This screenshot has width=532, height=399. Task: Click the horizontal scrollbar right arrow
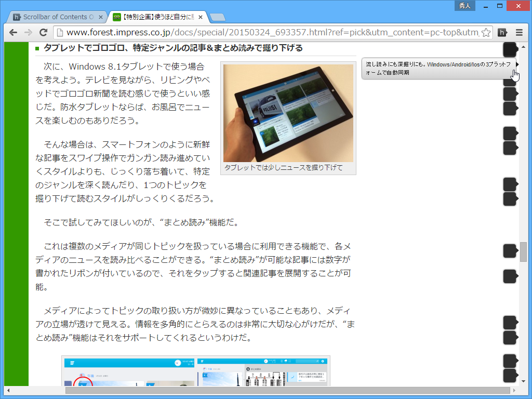point(514,391)
